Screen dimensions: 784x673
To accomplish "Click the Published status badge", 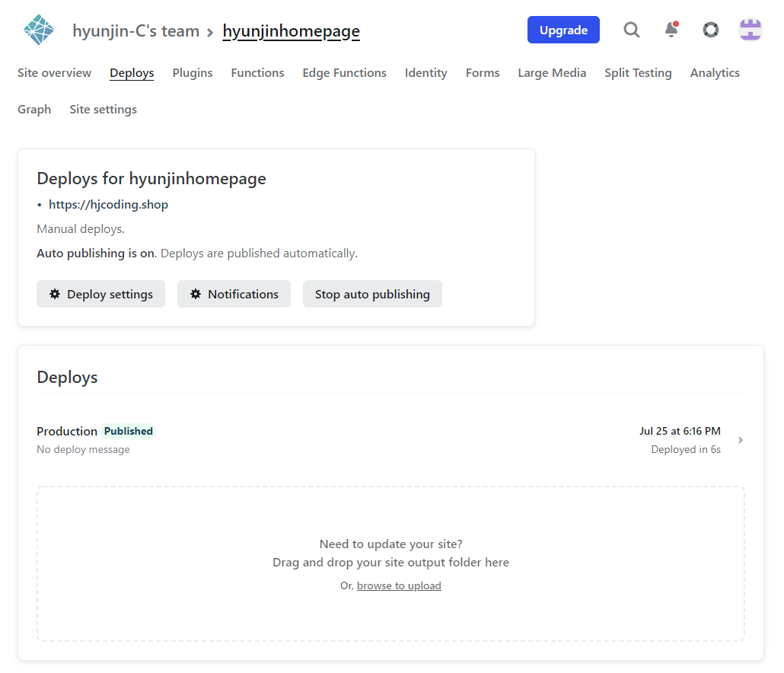I will coord(129,431).
